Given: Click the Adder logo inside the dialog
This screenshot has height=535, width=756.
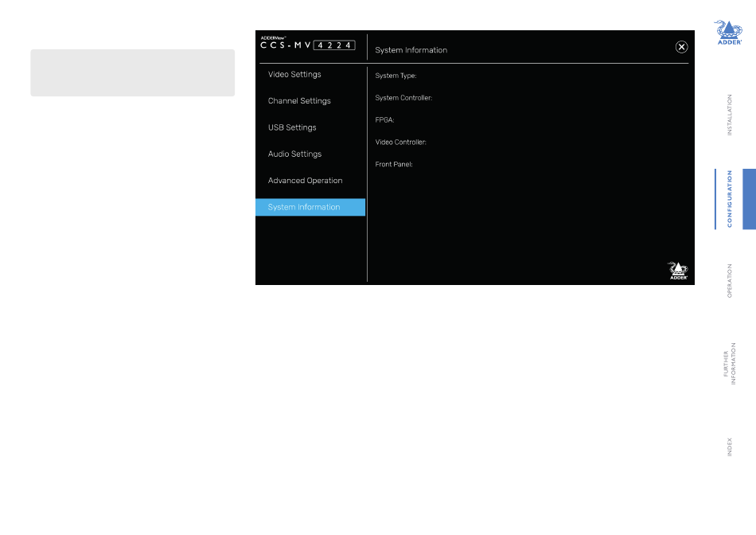Looking at the screenshot, I should pyautogui.click(x=678, y=271).
